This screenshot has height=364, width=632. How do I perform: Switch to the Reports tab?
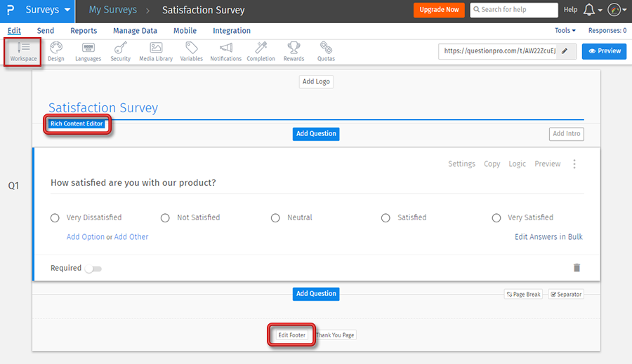tap(84, 31)
